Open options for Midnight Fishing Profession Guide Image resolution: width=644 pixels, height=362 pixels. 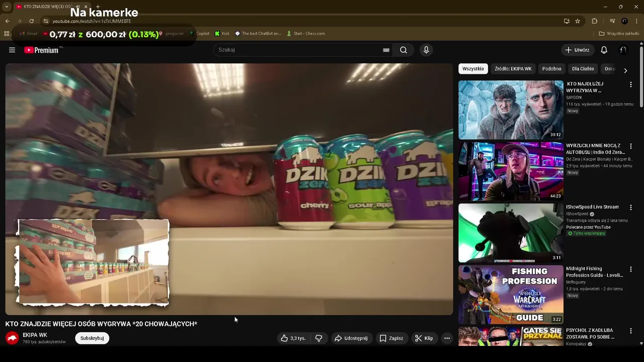(630, 269)
